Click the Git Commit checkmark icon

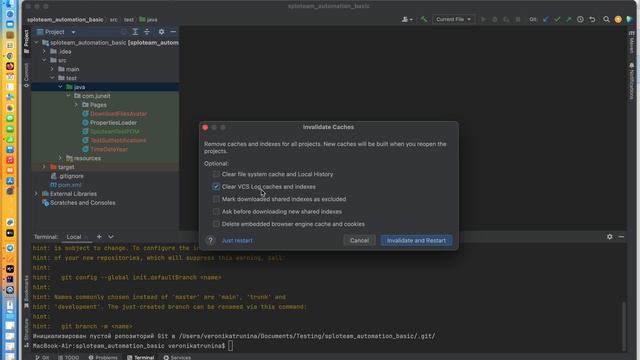click(x=557, y=19)
